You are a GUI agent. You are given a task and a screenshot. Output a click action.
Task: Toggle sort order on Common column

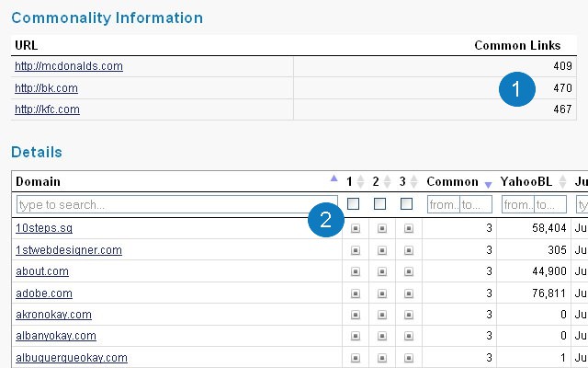pyautogui.click(x=488, y=184)
